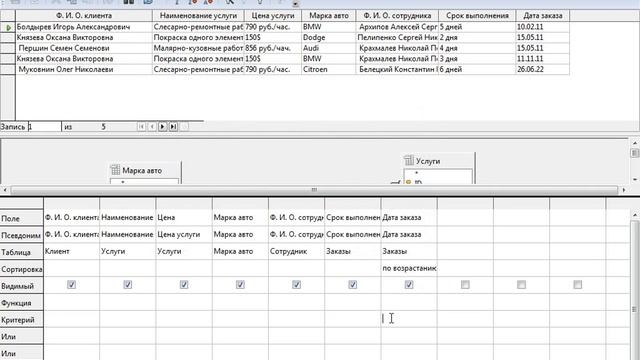Click down arrow of table pane vertical scrollbar
This screenshot has width=640, height=360.
(635, 180)
